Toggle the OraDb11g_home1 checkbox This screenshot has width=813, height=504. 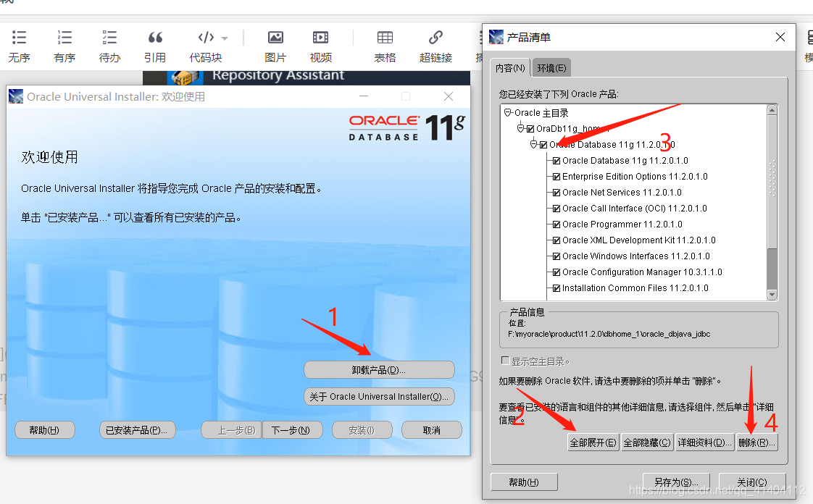coord(530,128)
